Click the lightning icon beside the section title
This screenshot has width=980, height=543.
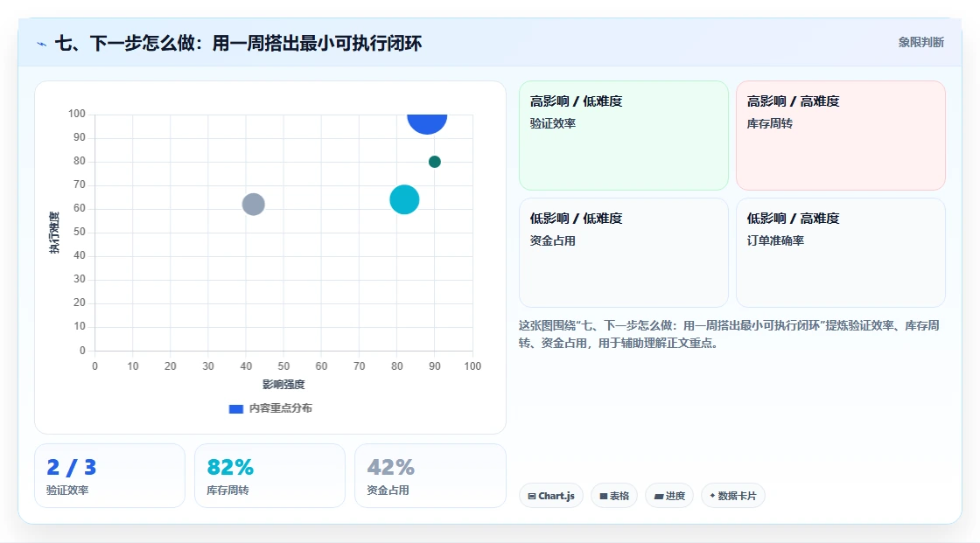click(42, 44)
